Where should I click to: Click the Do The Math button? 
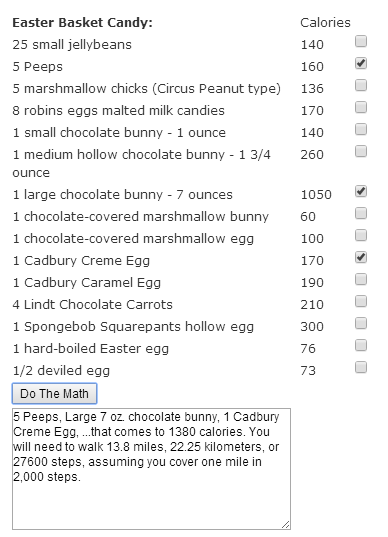54,394
